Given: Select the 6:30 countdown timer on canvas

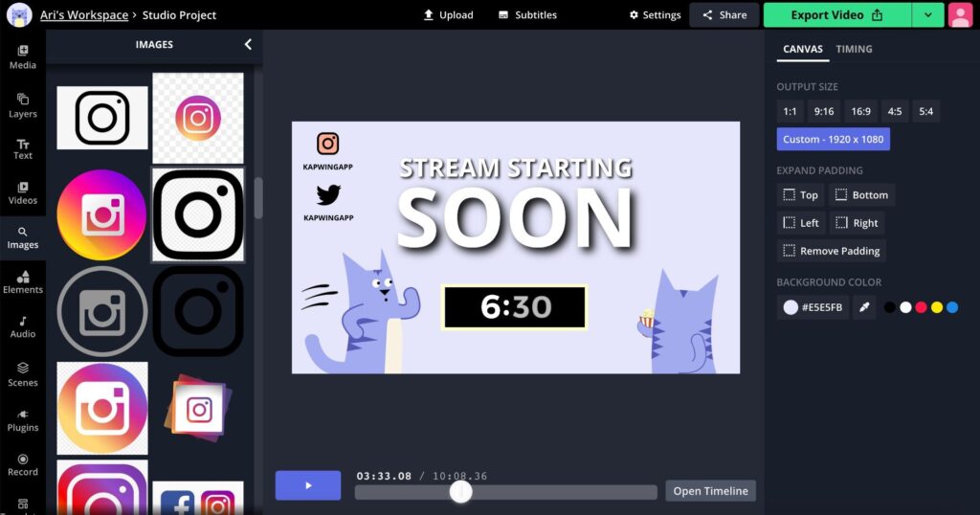Looking at the screenshot, I should pos(514,307).
